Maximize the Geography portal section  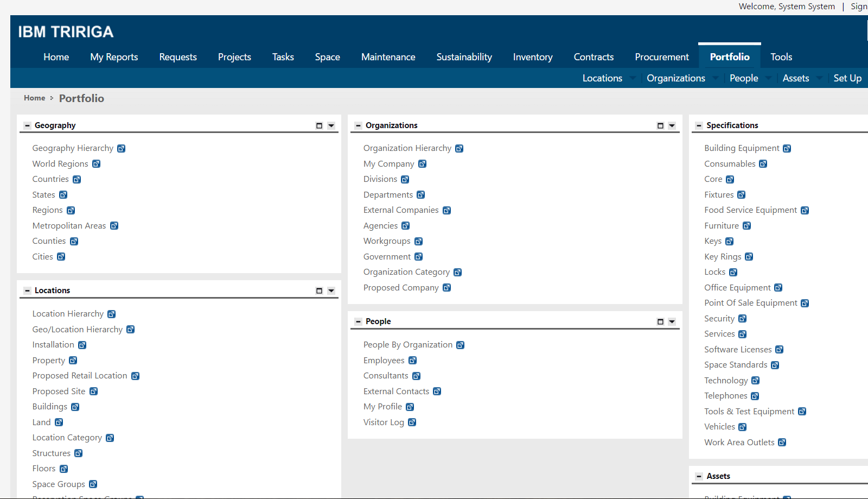pos(319,125)
